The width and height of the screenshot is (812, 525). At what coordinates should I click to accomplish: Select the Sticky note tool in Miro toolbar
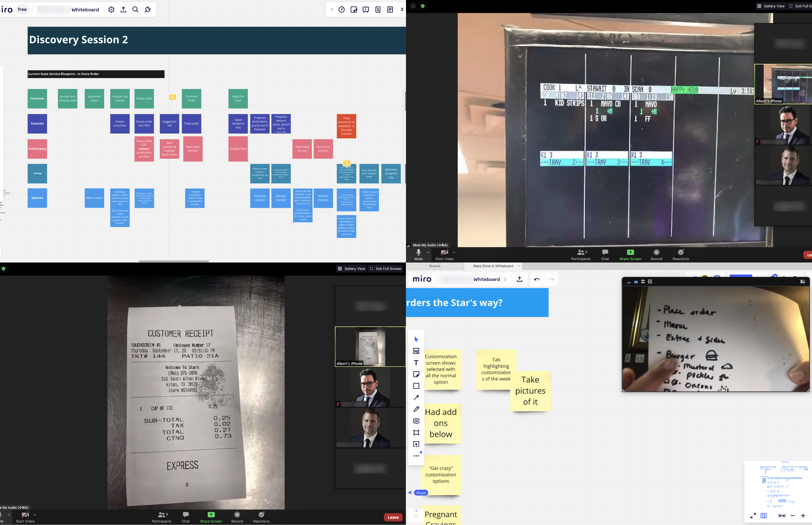pos(416,374)
